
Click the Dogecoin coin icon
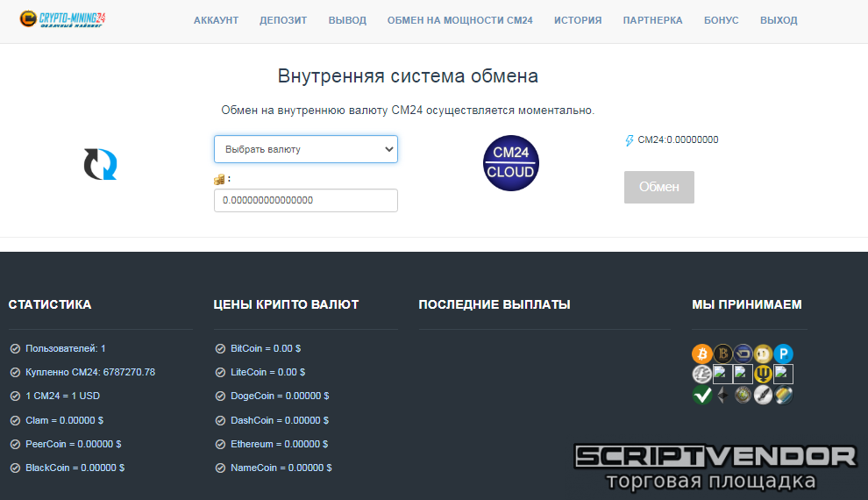coord(763,354)
